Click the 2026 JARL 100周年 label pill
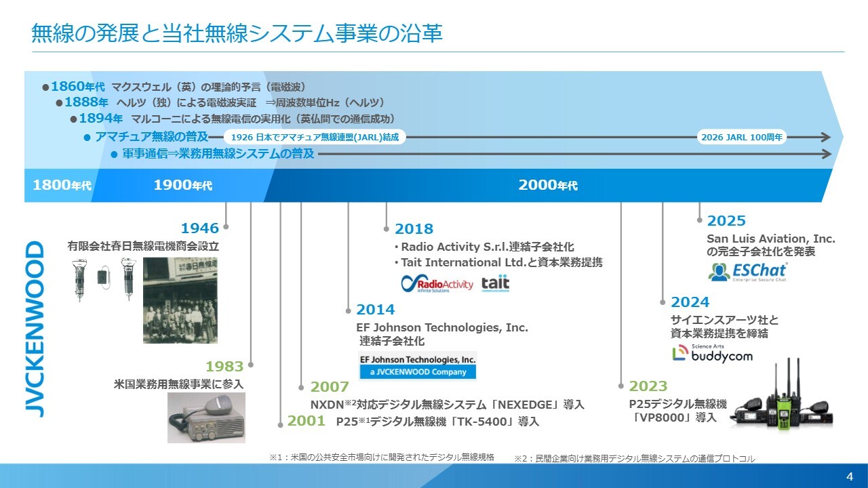868x488 pixels. 741,136
